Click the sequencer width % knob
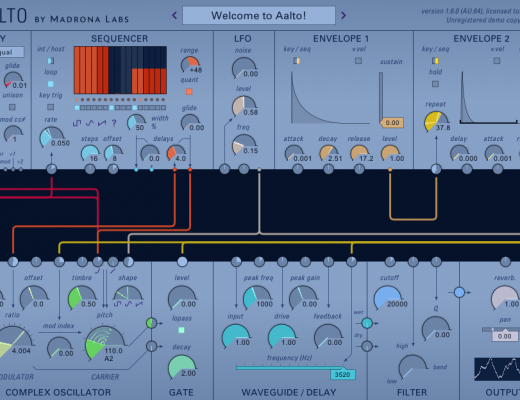 pos(136,122)
